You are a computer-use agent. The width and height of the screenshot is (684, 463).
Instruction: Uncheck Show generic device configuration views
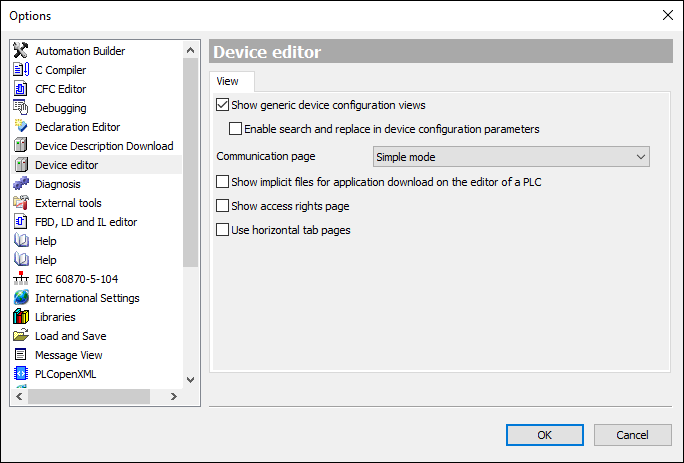tap(222, 105)
